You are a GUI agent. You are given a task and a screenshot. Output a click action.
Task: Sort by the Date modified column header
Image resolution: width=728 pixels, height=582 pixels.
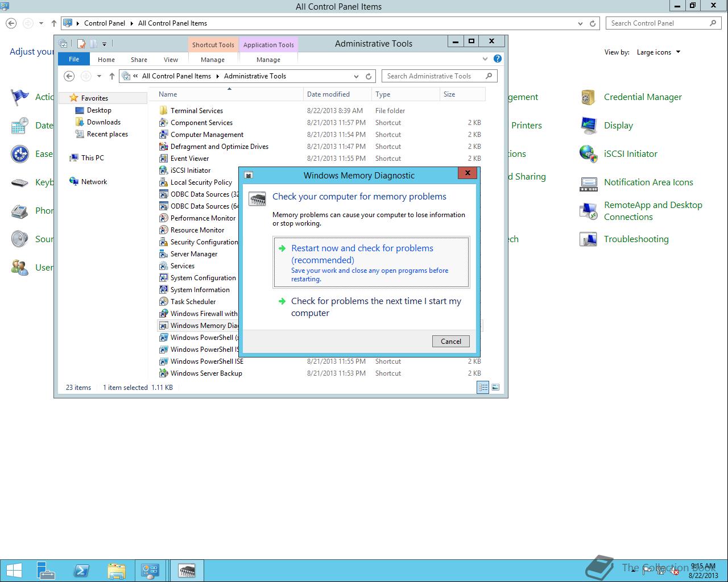337,94
